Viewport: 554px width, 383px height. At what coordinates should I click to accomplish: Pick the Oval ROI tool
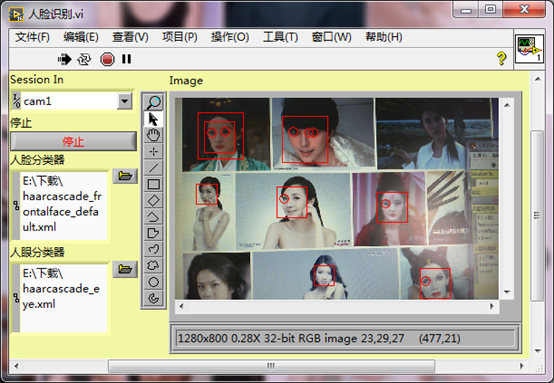tap(154, 282)
